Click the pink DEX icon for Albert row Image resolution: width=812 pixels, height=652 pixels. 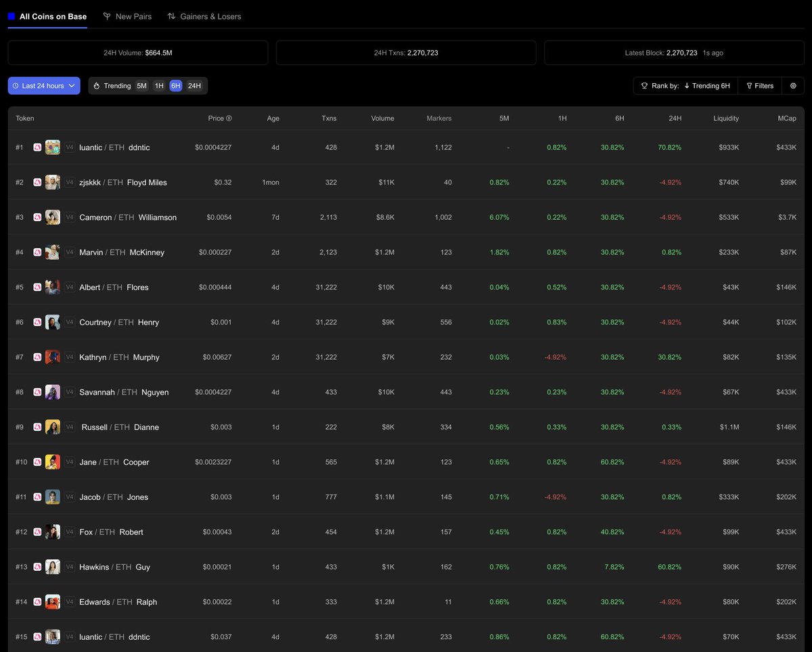tap(38, 287)
